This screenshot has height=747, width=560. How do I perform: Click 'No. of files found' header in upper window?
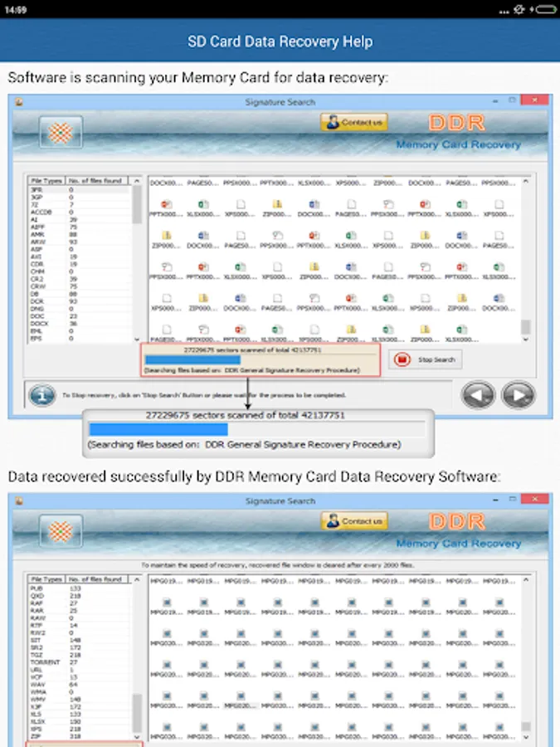tap(97, 181)
